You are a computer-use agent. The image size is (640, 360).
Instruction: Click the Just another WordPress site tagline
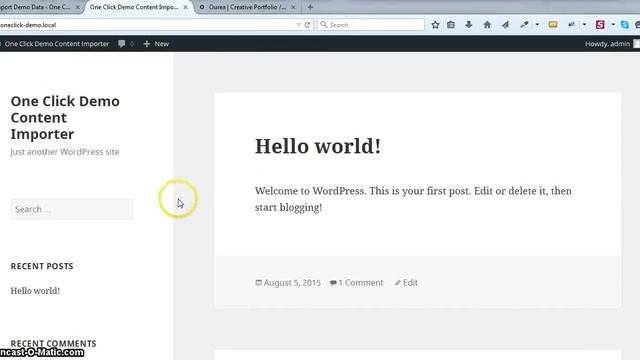point(64,152)
